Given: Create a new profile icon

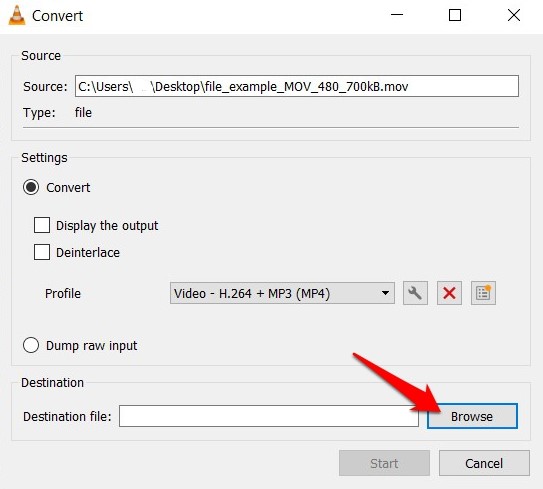Looking at the screenshot, I should [x=483, y=293].
